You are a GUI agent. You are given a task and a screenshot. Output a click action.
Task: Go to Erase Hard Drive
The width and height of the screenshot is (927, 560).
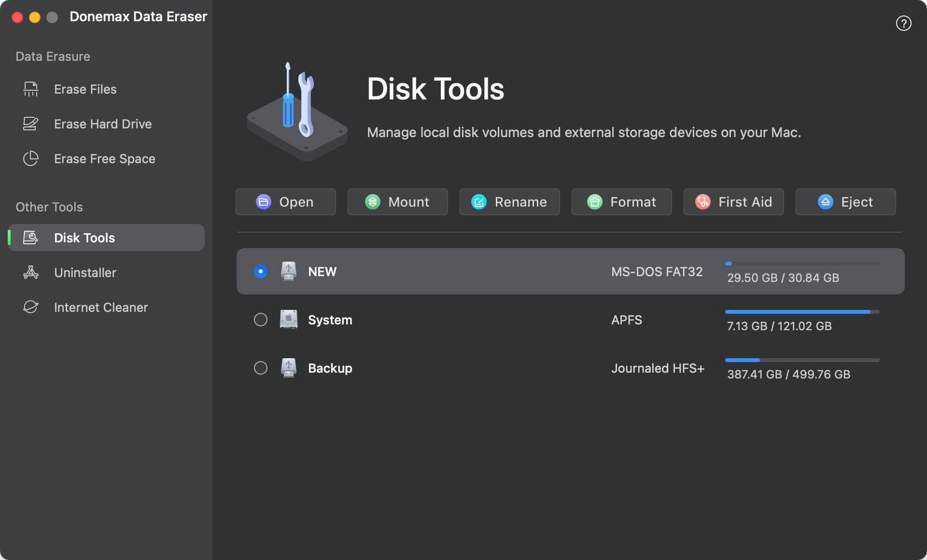[106, 124]
